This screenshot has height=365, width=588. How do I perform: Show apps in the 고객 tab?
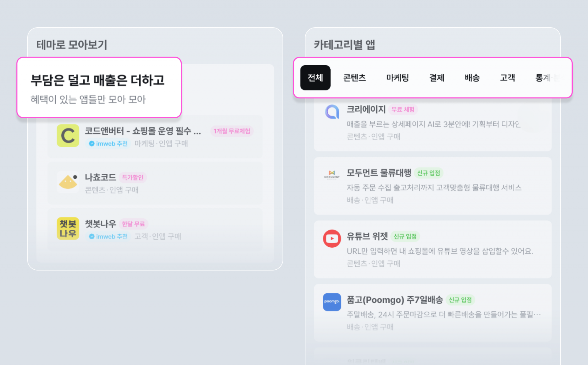507,78
